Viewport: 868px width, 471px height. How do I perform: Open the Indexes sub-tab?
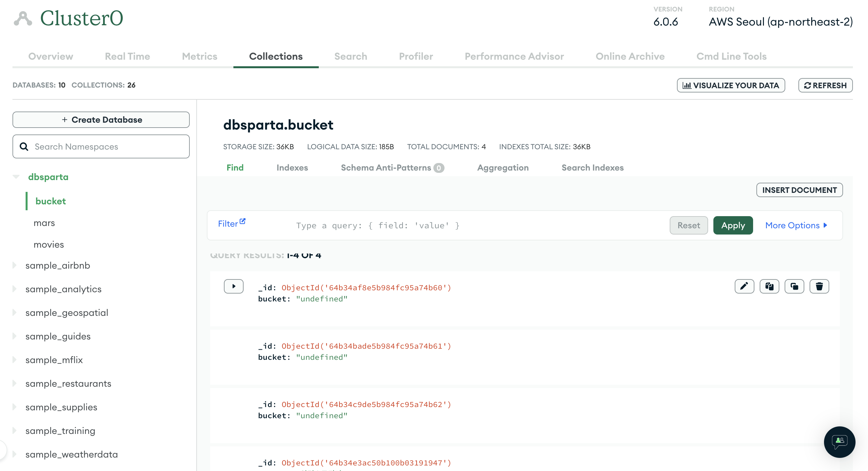point(292,168)
